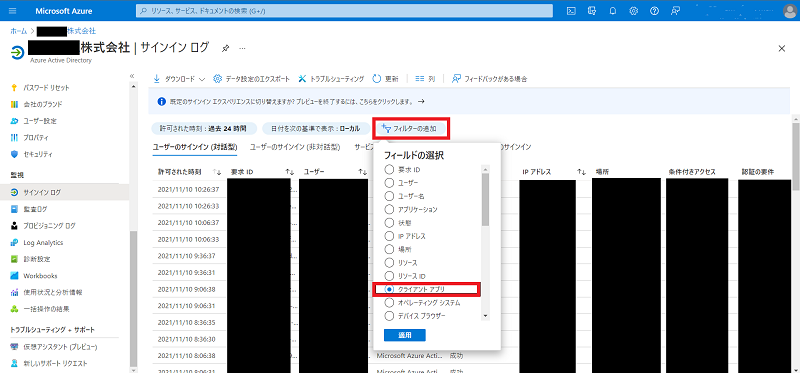Click the 会社のブランド icon

coord(14,104)
